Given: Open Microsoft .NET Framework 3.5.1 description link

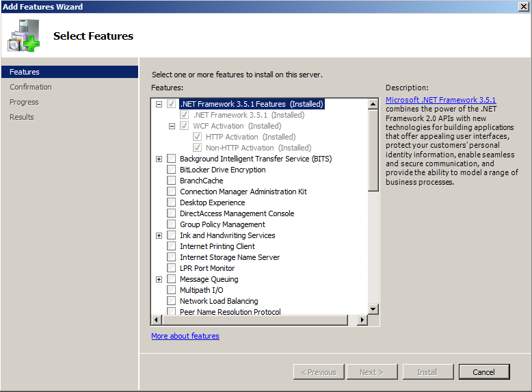Looking at the screenshot, I should click(x=440, y=100).
